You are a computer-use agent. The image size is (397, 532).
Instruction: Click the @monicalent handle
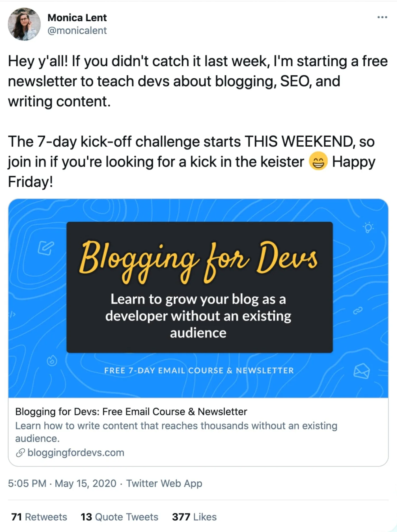point(77,31)
